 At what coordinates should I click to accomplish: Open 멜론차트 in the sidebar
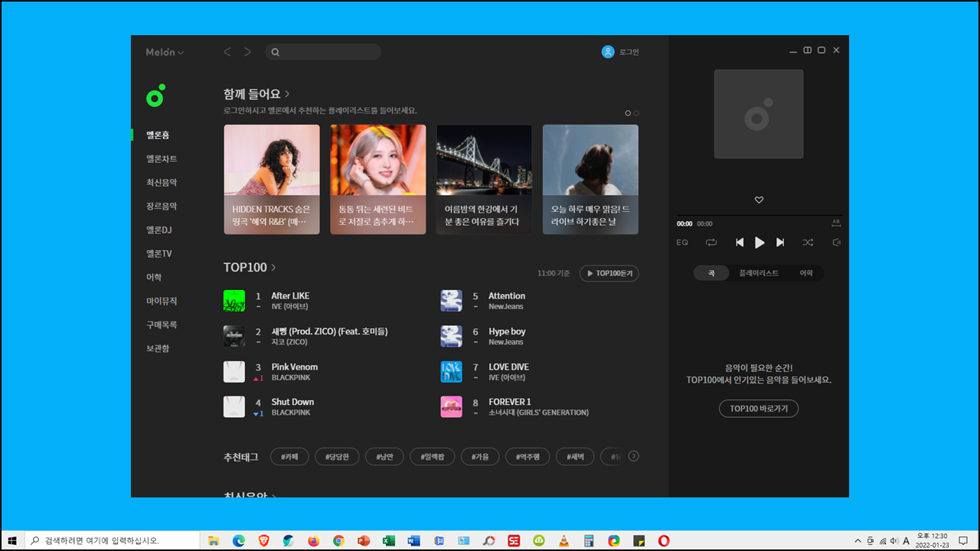(x=162, y=158)
